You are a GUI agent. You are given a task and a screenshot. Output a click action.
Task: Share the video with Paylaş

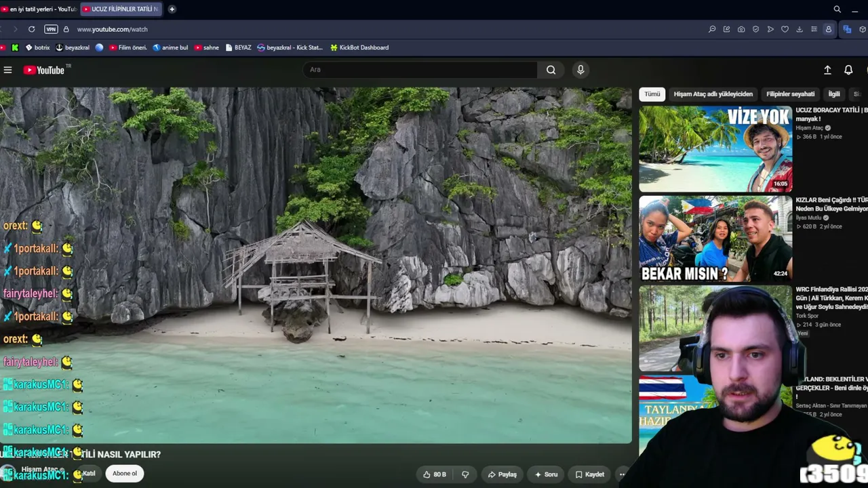[502, 474]
